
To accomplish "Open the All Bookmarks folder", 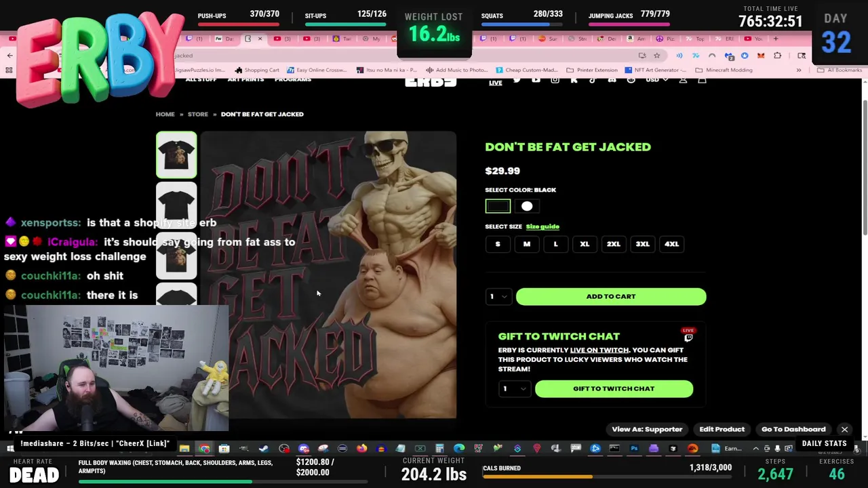I will tap(840, 70).
